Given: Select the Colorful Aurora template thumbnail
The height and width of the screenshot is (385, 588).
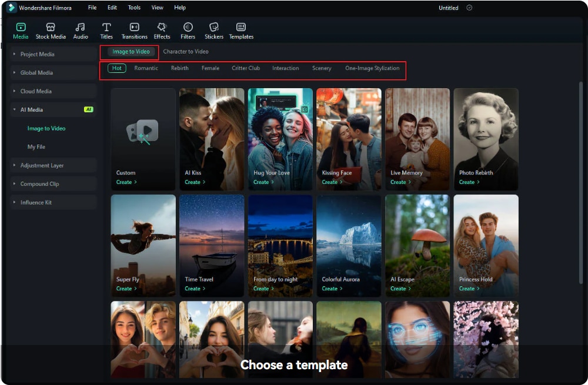Looking at the screenshot, I should 349,245.
